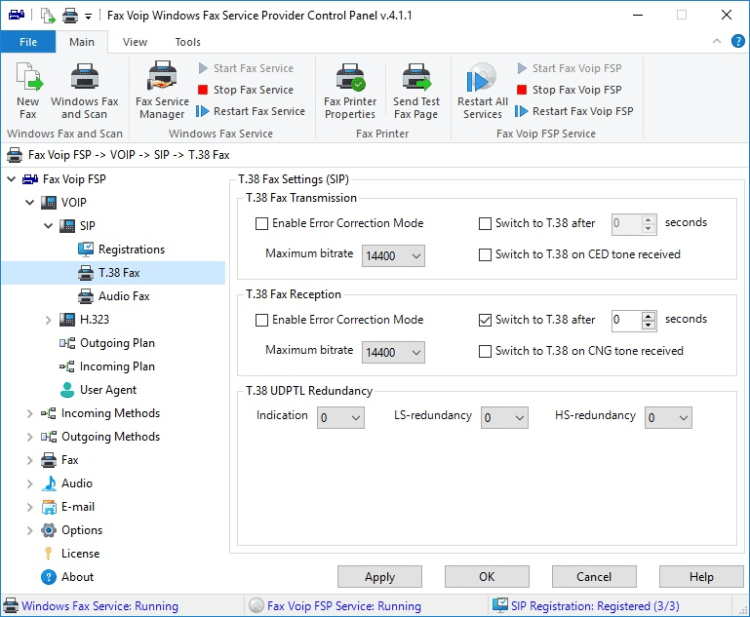This screenshot has height=617, width=750.
Task: Toggle Transmission Switch to T.38 after checkbox
Action: point(485,223)
